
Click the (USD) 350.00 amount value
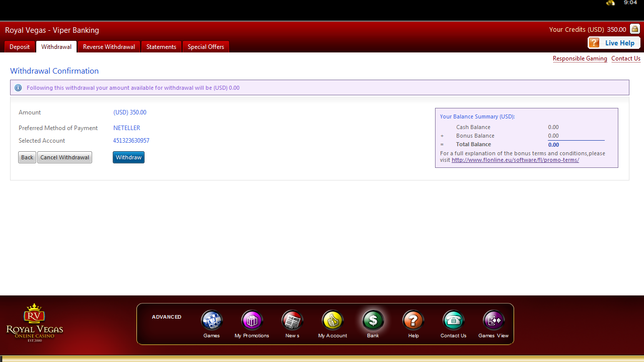coord(130,112)
